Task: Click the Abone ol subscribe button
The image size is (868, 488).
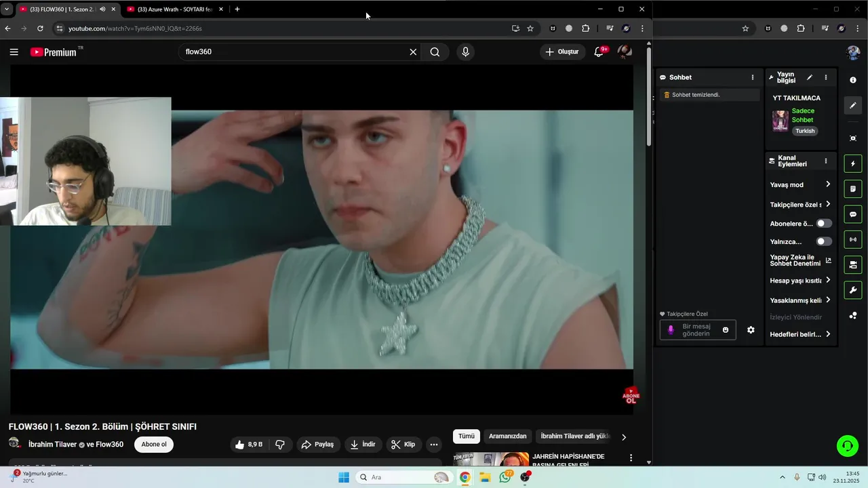Action: pos(154,445)
